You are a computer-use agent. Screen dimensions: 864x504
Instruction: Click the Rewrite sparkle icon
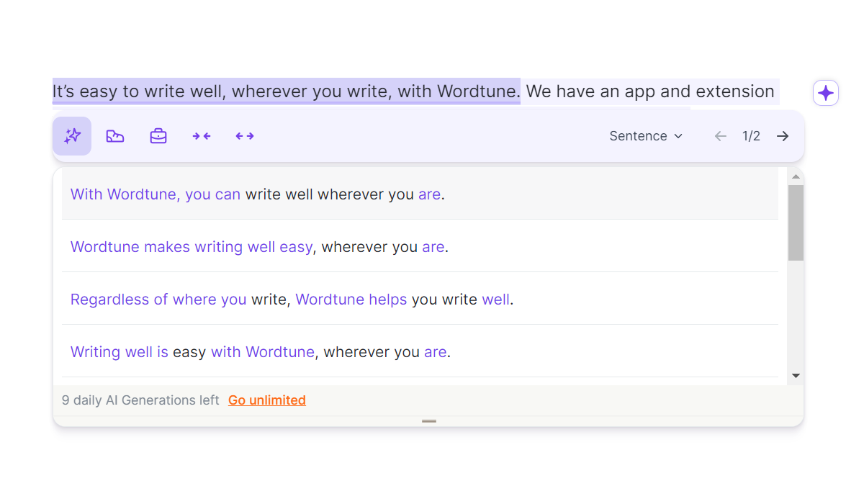click(x=72, y=136)
